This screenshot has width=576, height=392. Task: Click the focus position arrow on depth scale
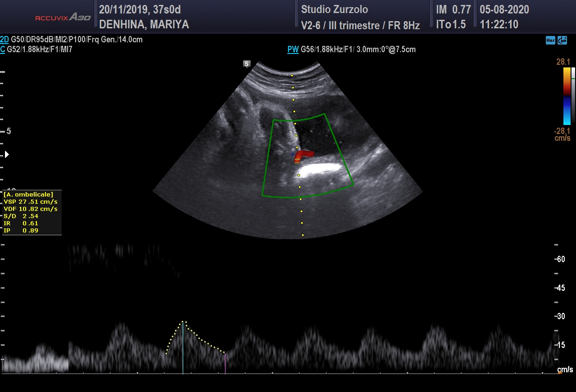click(6, 155)
